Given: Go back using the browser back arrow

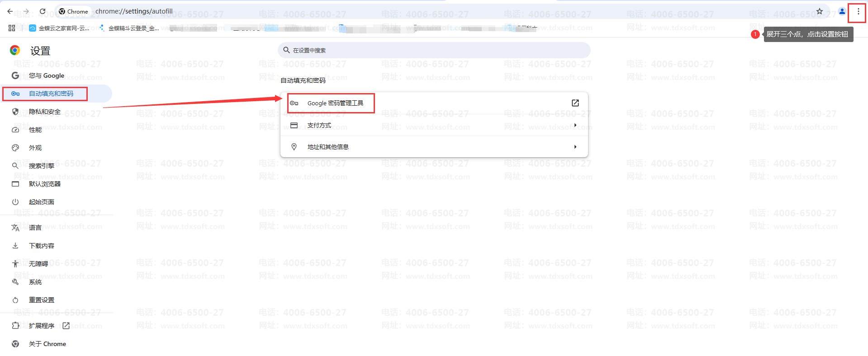Looking at the screenshot, I should click(10, 11).
